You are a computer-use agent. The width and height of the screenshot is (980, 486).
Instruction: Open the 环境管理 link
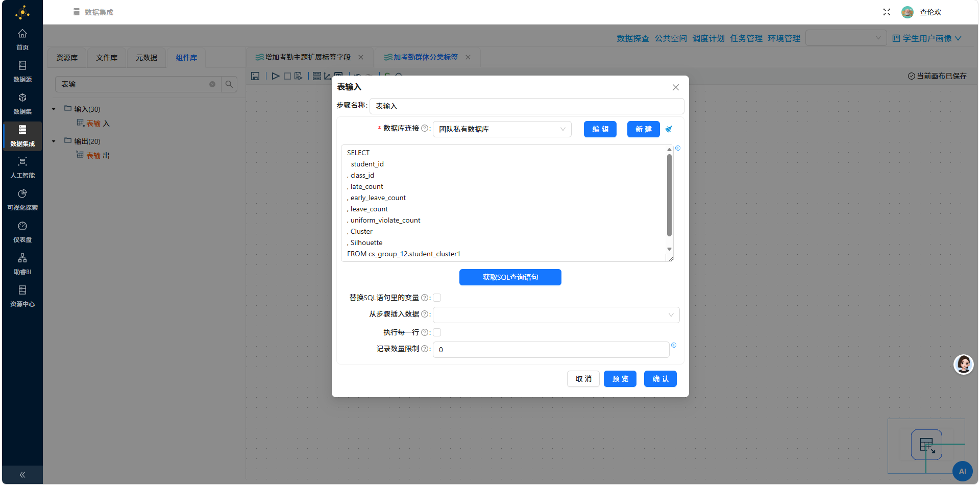[784, 38]
